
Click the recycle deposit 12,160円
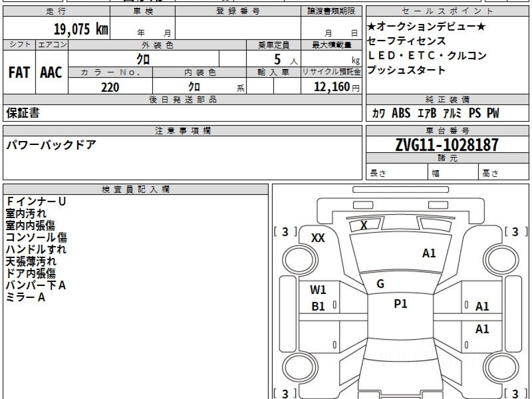tap(337, 87)
